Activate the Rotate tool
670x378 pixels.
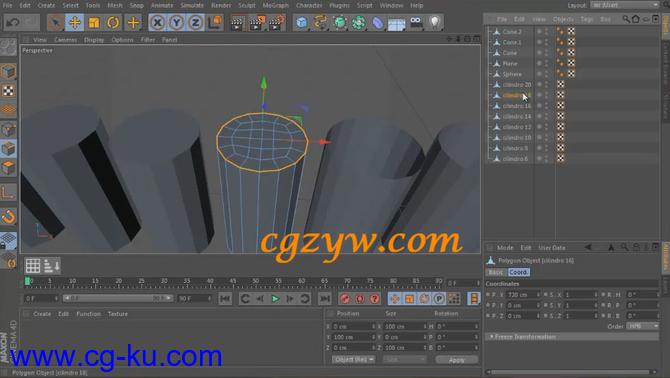click(x=113, y=22)
